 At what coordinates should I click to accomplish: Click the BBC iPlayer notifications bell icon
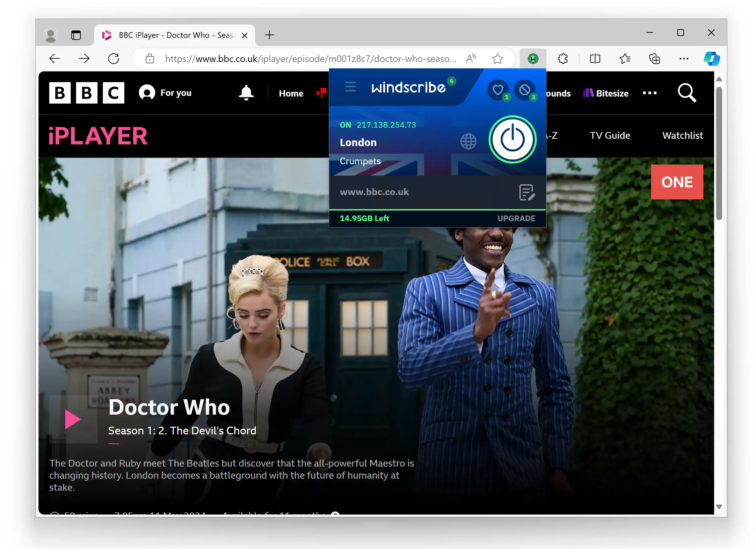[x=246, y=93]
